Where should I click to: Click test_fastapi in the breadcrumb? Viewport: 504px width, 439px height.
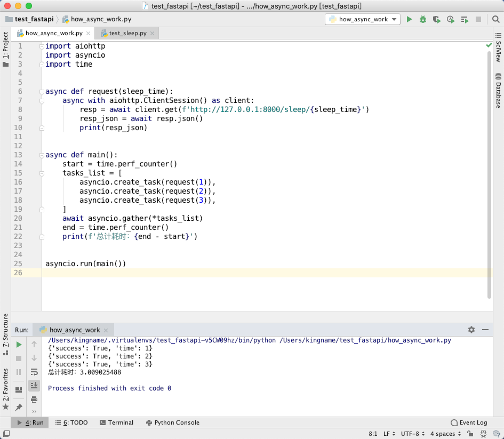pyautogui.click(x=30, y=19)
